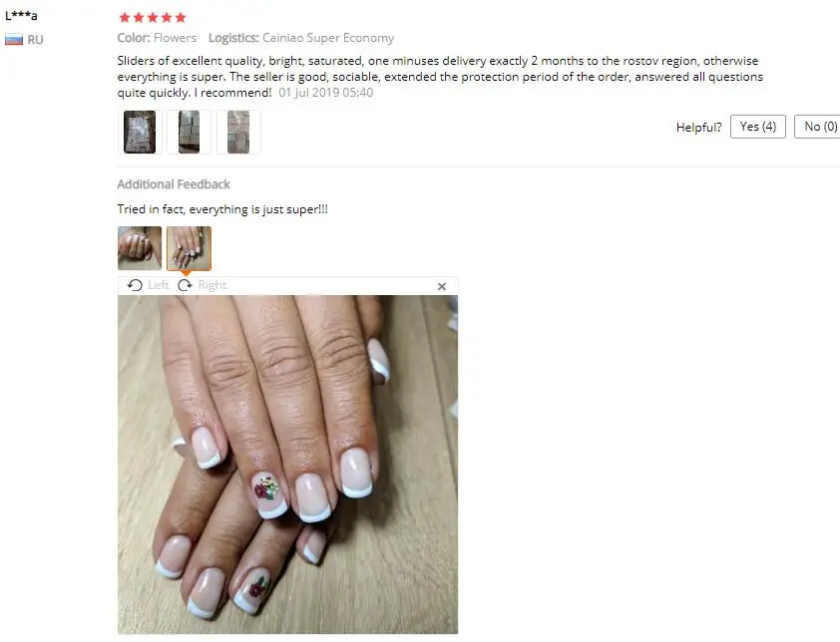The height and width of the screenshot is (642, 840).
Task: Click the fifth red rating star
Action: tap(181, 18)
